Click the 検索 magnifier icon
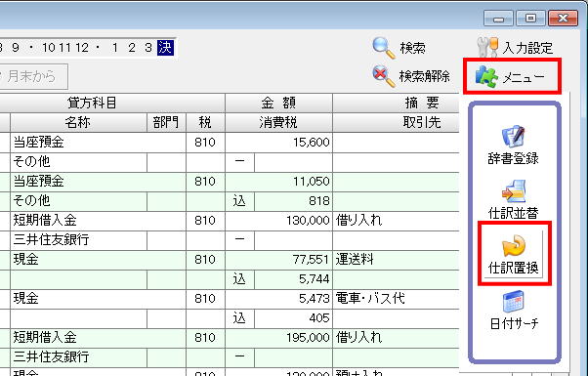The image size is (588, 376). [384, 48]
